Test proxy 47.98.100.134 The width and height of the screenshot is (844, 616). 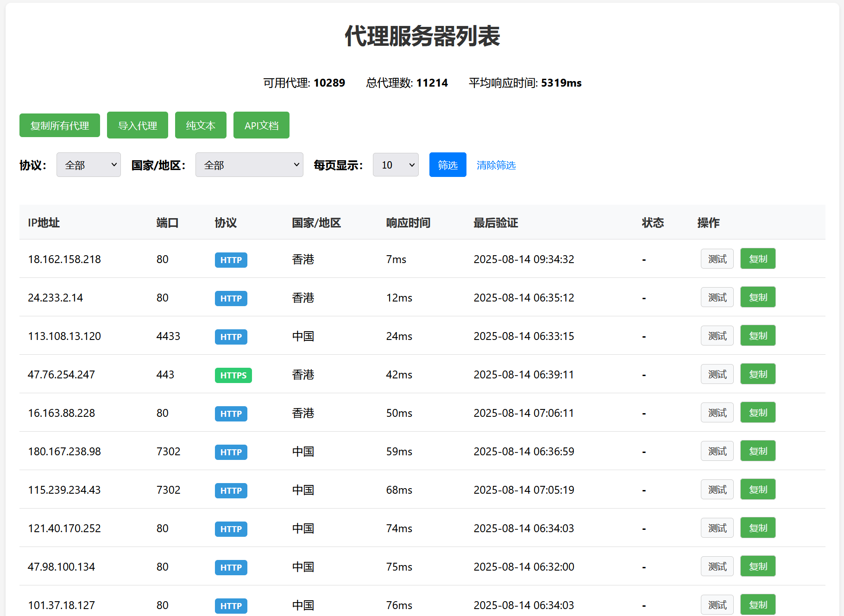click(717, 566)
